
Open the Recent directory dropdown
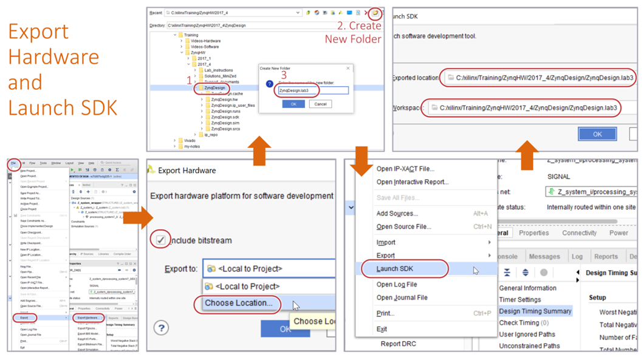[297, 13]
